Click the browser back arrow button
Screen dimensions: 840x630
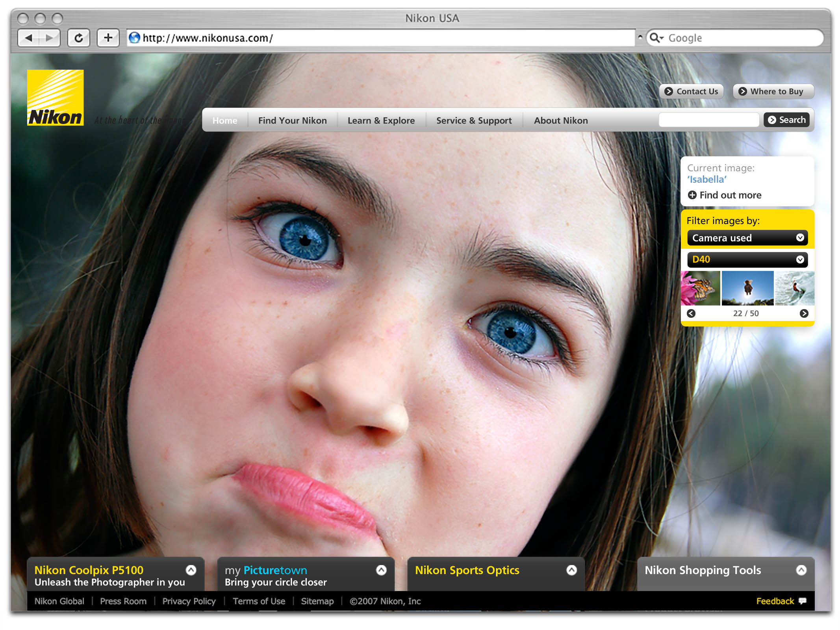(29, 38)
